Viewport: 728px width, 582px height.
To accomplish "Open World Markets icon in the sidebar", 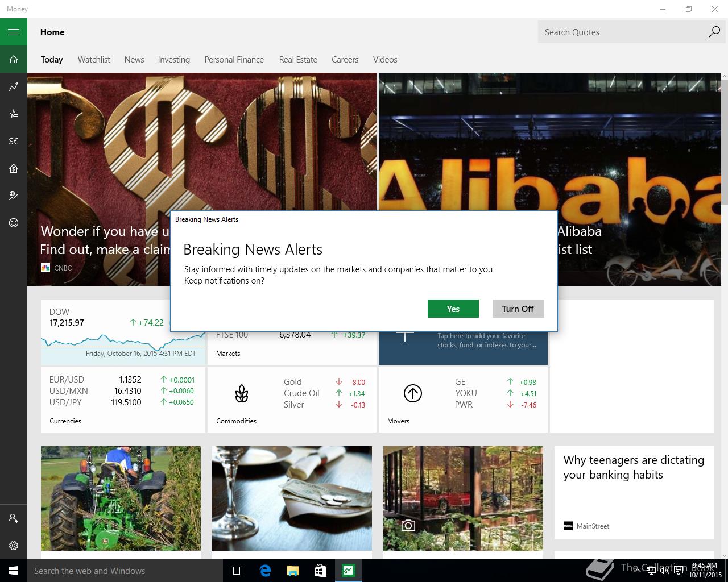I will pos(14,196).
